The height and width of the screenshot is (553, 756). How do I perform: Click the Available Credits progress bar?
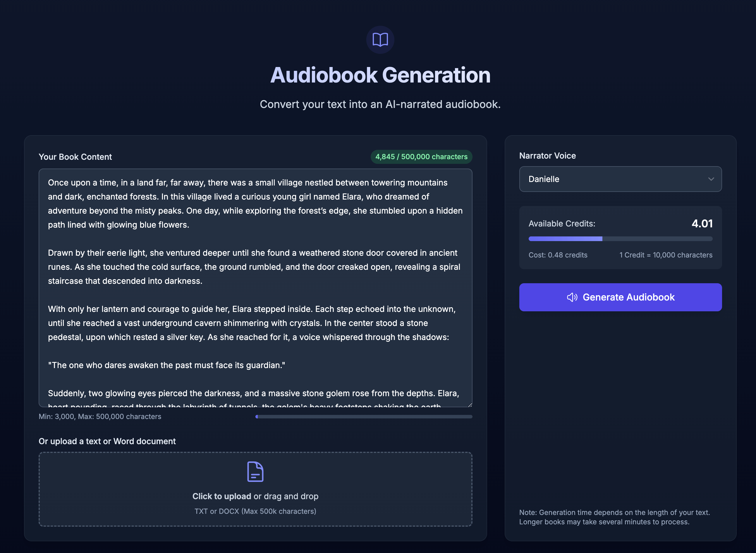[620, 239]
